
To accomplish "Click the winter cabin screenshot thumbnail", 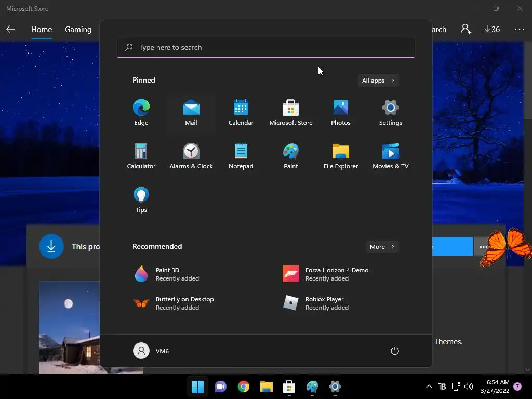I will (x=70, y=327).
